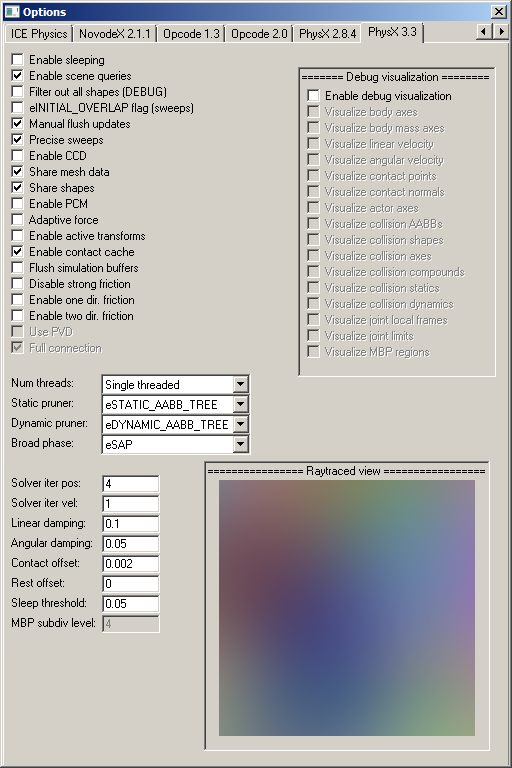The image size is (512, 768).
Task: Focus the Solver iter vel input
Action: pyautogui.click(x=131, y=504)
